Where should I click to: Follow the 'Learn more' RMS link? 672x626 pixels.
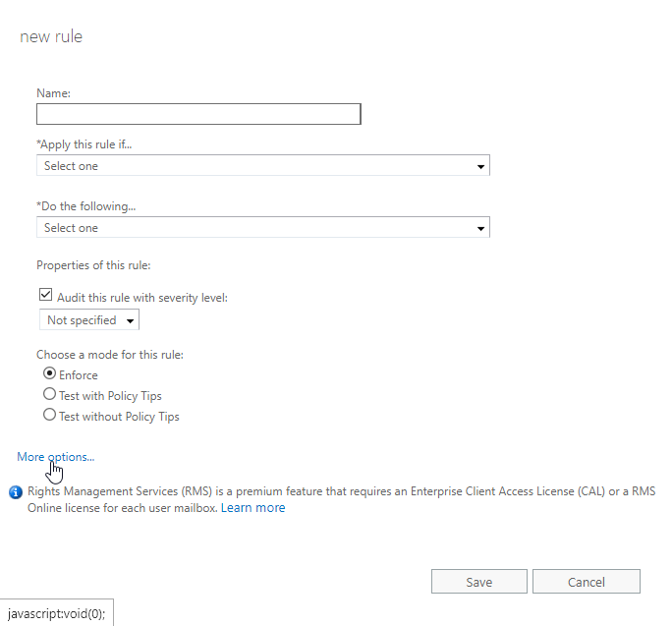pyautogui.click(x=252, y=508)
